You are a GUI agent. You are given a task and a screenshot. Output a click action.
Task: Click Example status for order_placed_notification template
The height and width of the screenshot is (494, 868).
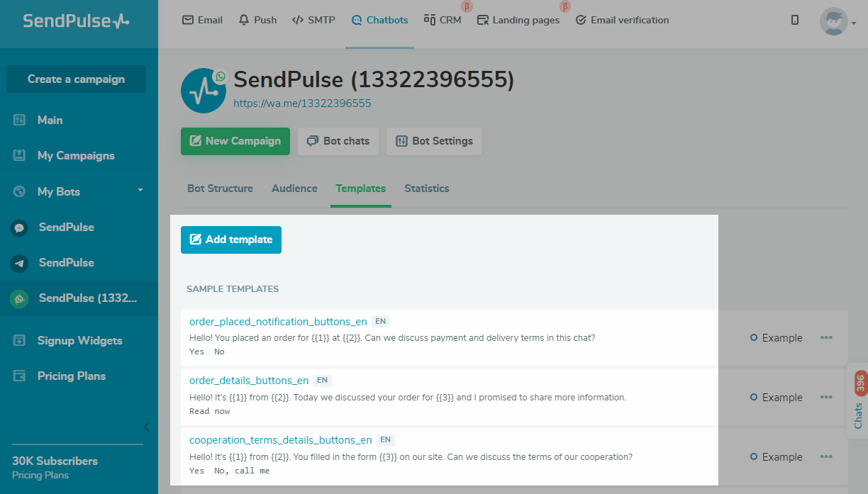pyautogui.click(x=777, y=338)
